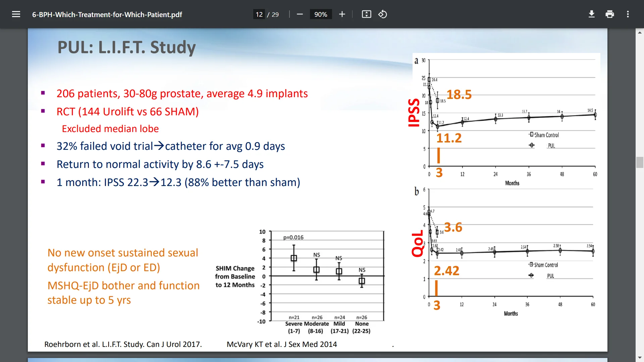644x362 pixels.
Task: Click 'Mild (17-21)' category label
Action: [339, 327]
